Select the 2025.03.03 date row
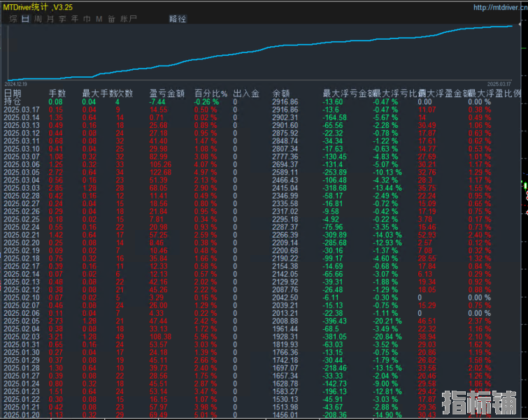This screenshot has width=528, height=420. coord(22,188)
